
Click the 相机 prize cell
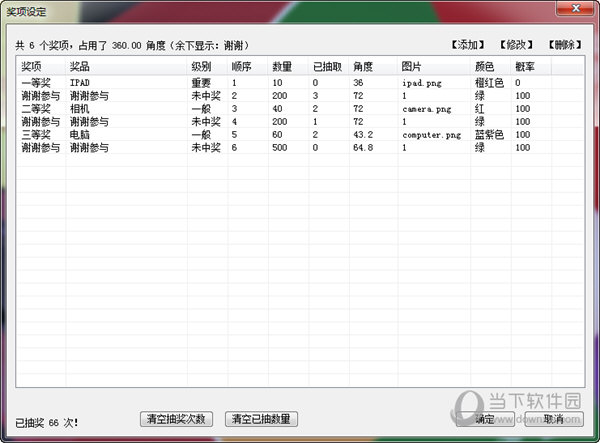(80, 109)
